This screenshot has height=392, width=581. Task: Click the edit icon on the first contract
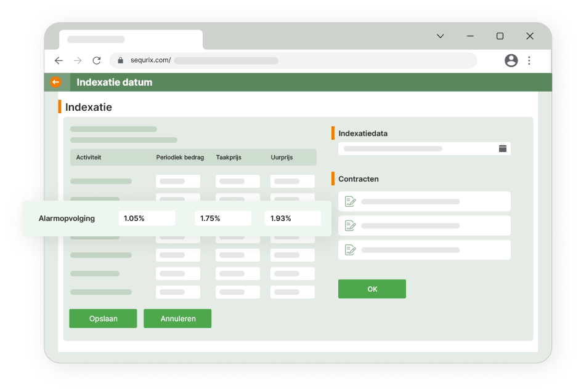point(349,201)
